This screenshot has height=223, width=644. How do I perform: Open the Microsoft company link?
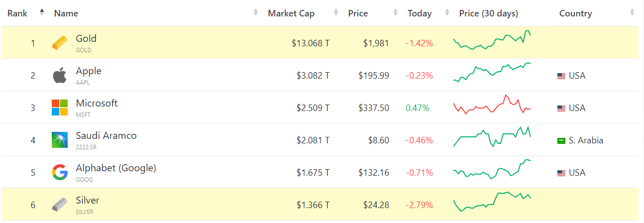point(97,104)
